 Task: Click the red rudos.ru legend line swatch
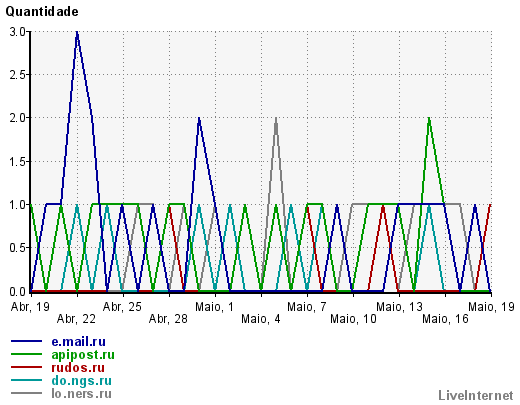tap(27, 367)
